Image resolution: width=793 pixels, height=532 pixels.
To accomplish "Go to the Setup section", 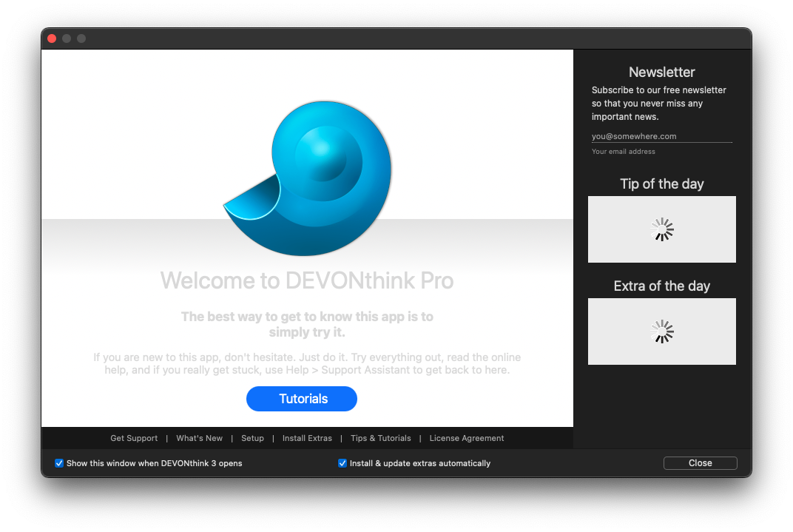I will (252, 438).
